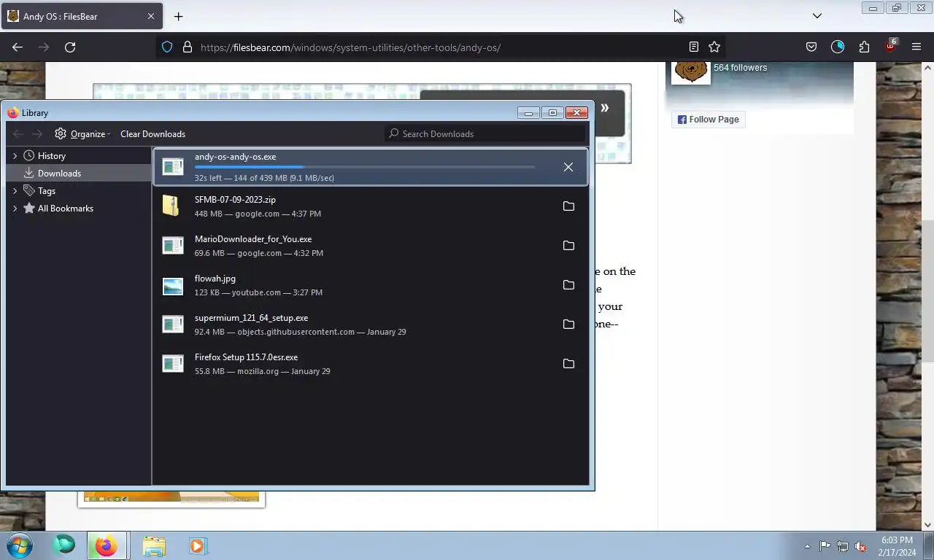Open the list all tabs dropdown

(x=817, y=16)
